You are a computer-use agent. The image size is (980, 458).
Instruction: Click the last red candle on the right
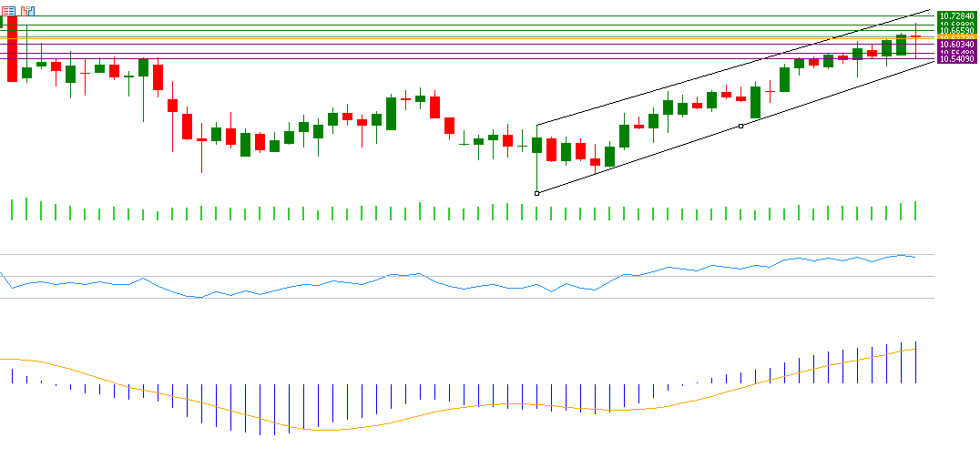[x=915, y=36]
